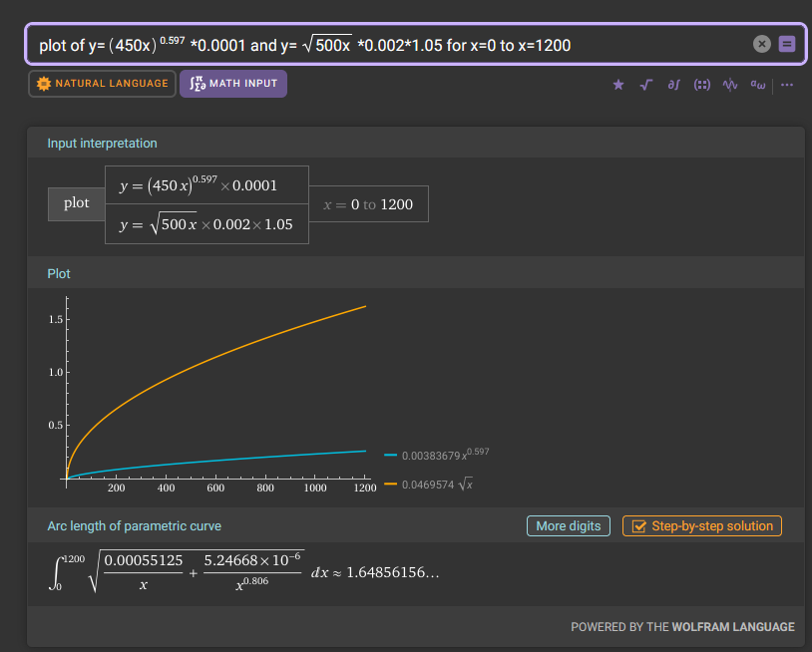812x652 pixels.
Task: Click the More digits button
Action: (568, 525)
